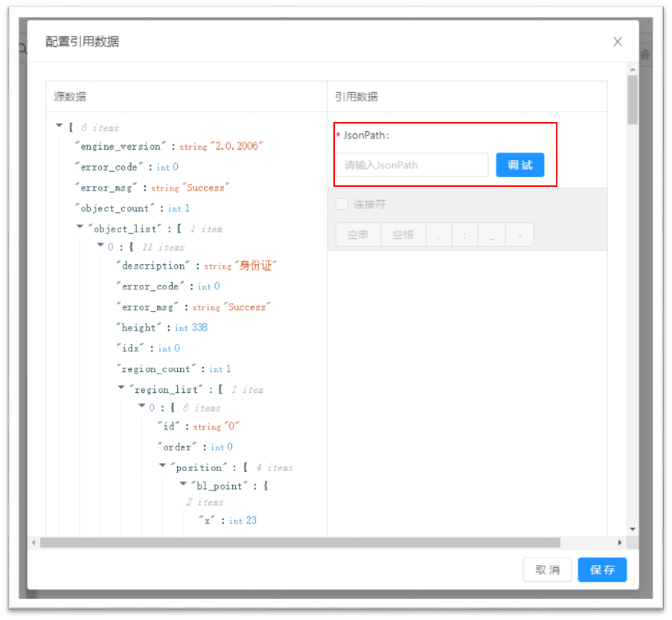The width and height of the screenshot is (672, 620).
Task: Click the idx key
Action: (x=129, y=348)
